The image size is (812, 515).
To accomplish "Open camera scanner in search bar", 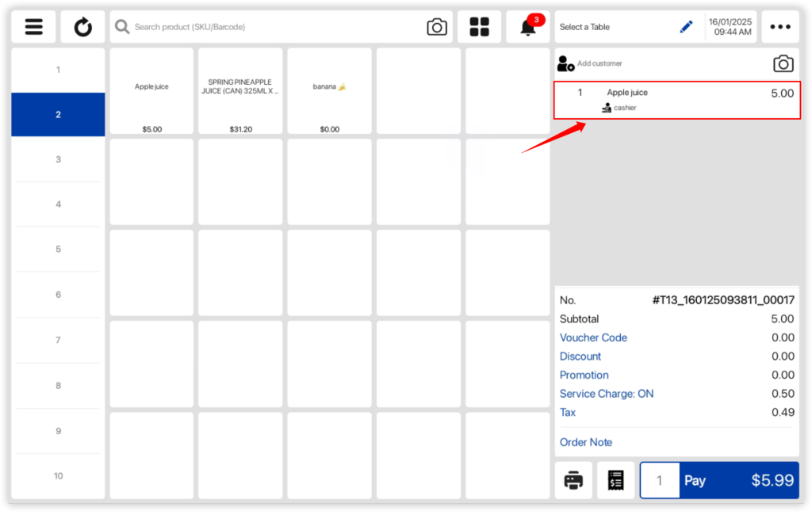I will tap(437, 27).
